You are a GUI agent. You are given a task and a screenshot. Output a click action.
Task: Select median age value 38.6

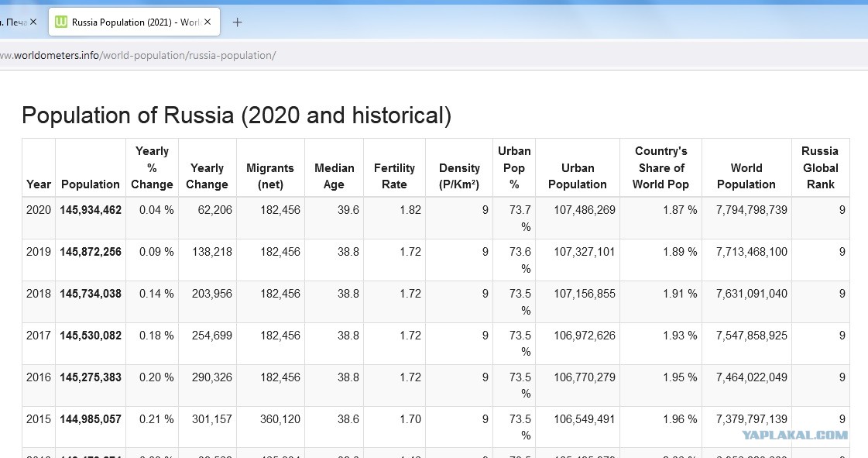pyautogui.click(x=348, y=419)
